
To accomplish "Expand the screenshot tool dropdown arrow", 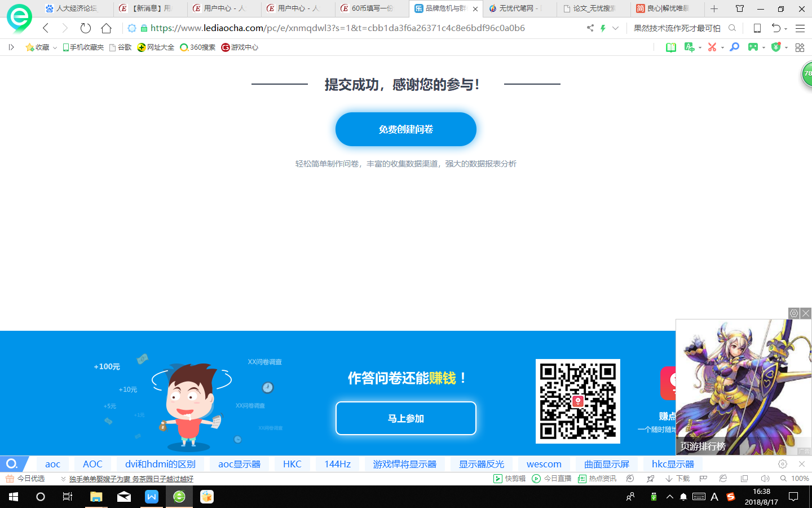I will (722, 48).
